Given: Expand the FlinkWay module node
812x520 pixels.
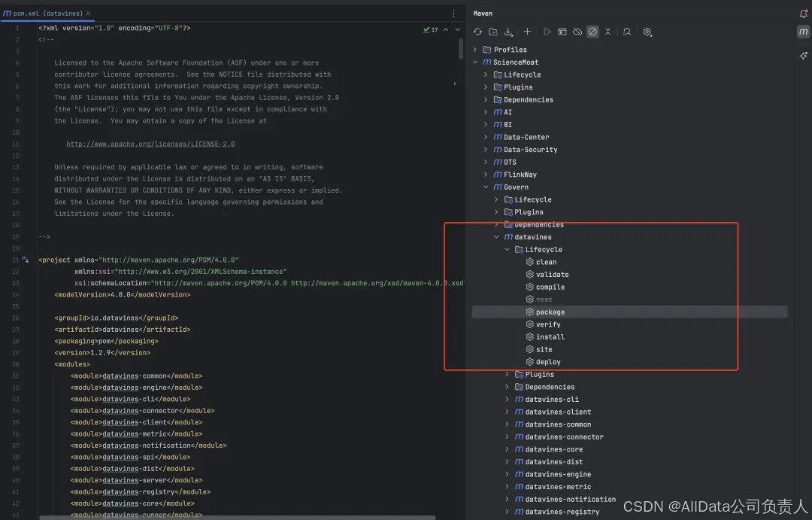Looking at the screenshot, I should pos(486,175).
